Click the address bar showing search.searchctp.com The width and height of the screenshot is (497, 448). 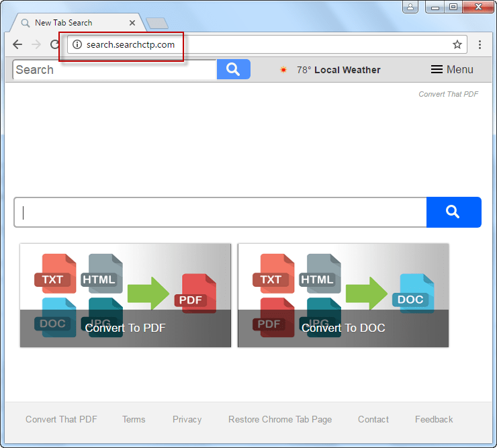(x=267, y=44)
